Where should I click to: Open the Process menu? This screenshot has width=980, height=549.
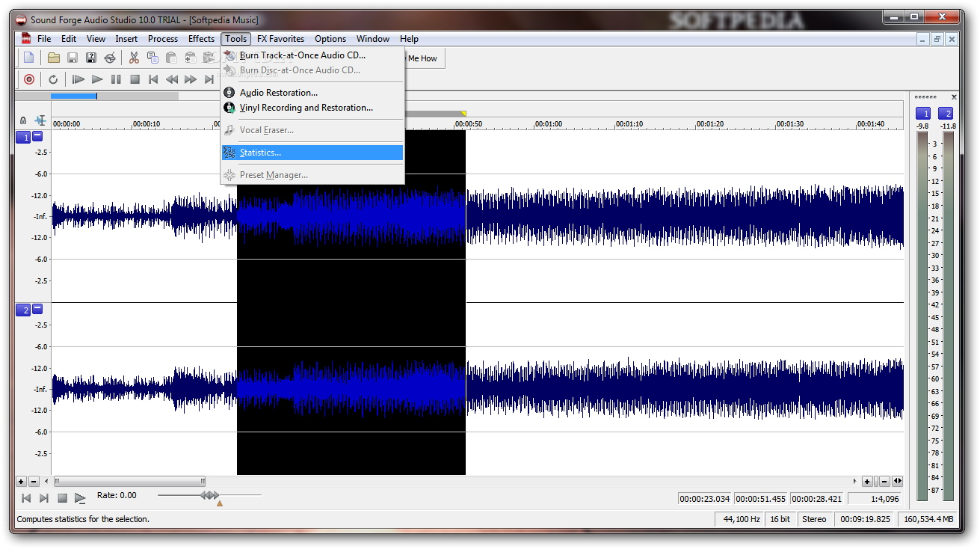163,39
